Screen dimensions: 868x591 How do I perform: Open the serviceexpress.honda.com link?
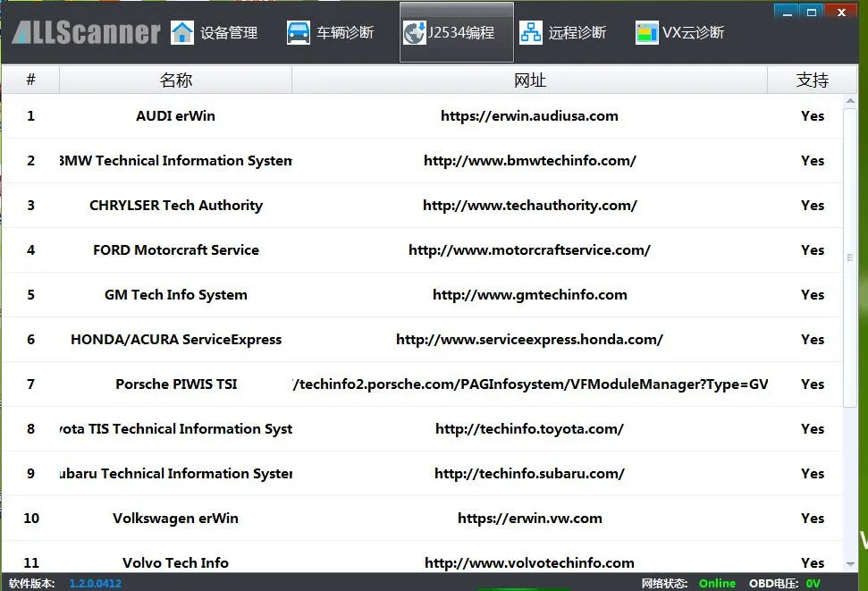coord(529,340)
